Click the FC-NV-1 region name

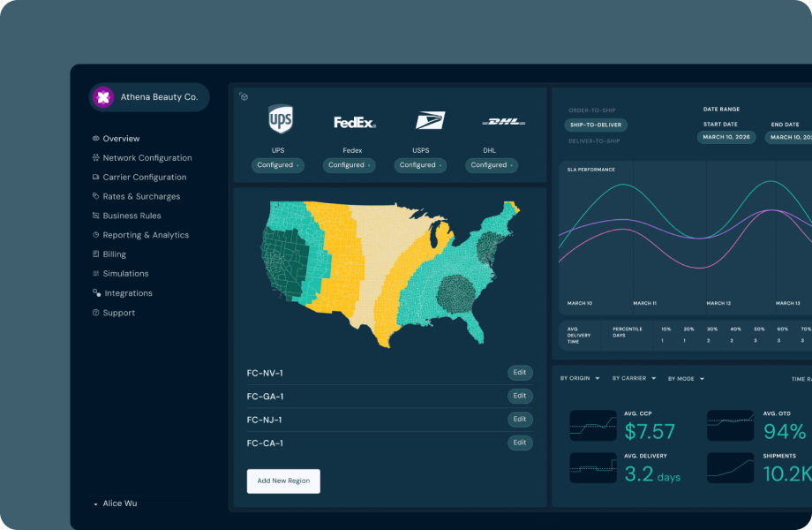[x=265, y=373]
